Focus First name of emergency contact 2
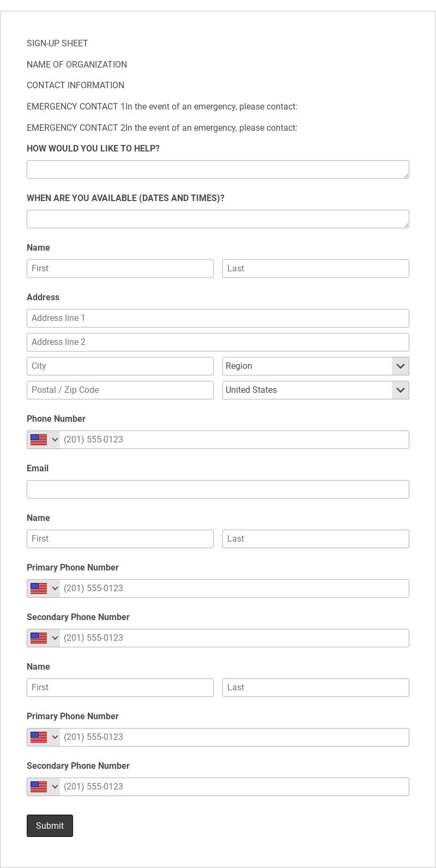This screenshot has height=868, width=436. point(120,688)
